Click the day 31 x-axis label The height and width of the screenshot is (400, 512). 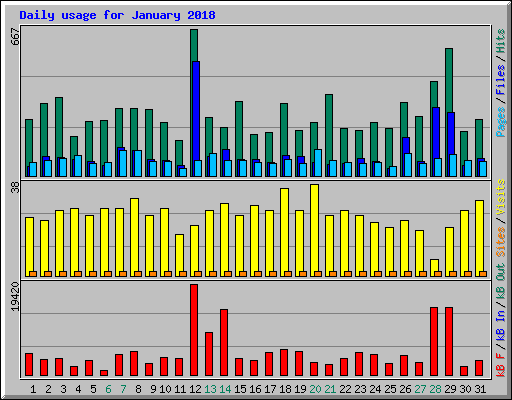(x=480, y=389)
